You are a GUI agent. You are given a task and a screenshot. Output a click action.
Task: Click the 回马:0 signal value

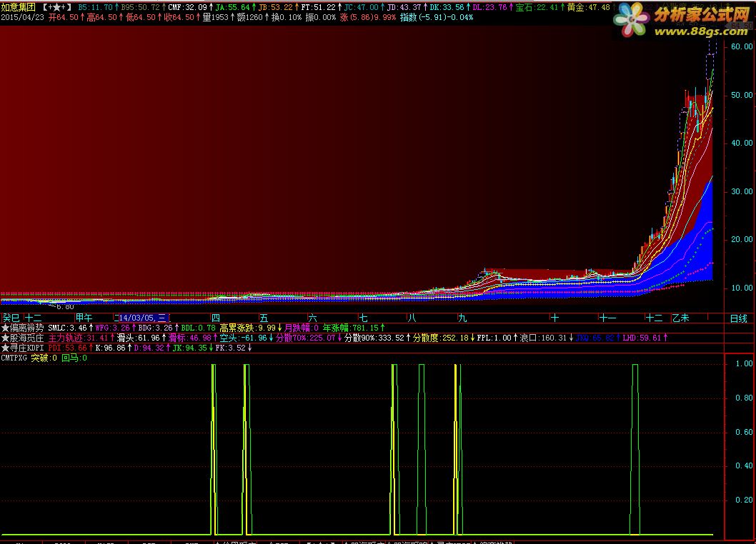[74, 358]
